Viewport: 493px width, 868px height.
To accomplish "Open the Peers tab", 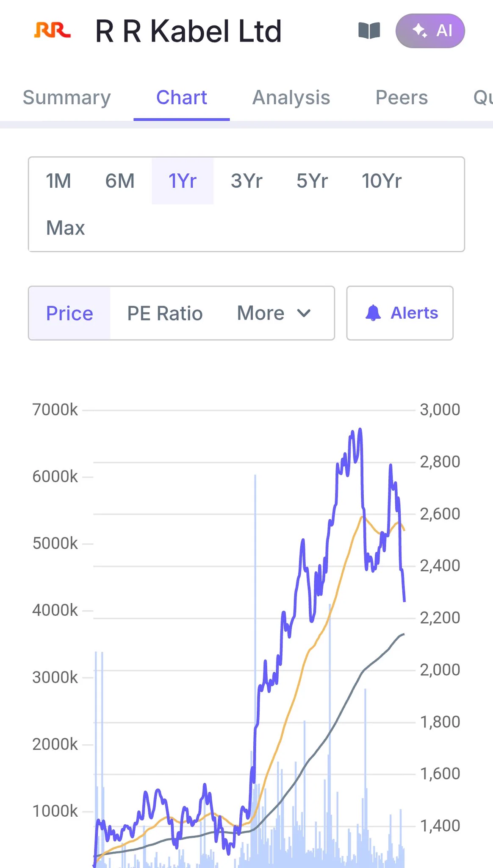I will pos(402,98).
